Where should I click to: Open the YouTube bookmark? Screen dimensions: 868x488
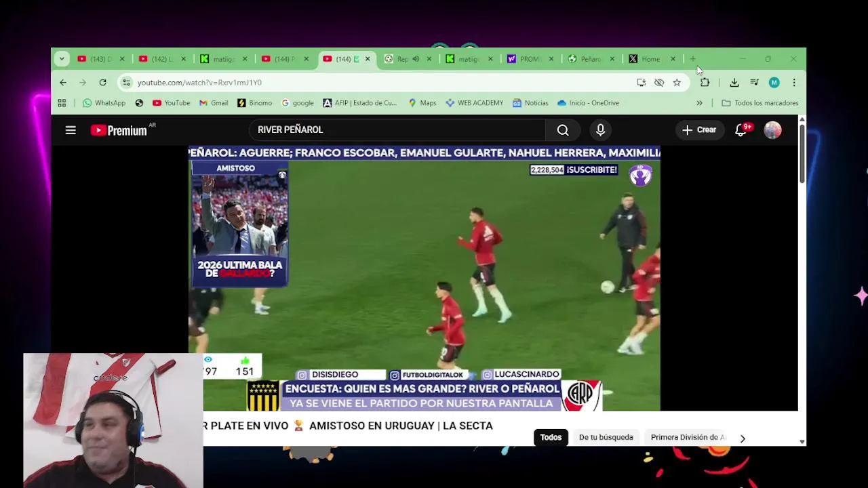click(x=171, y=103)
